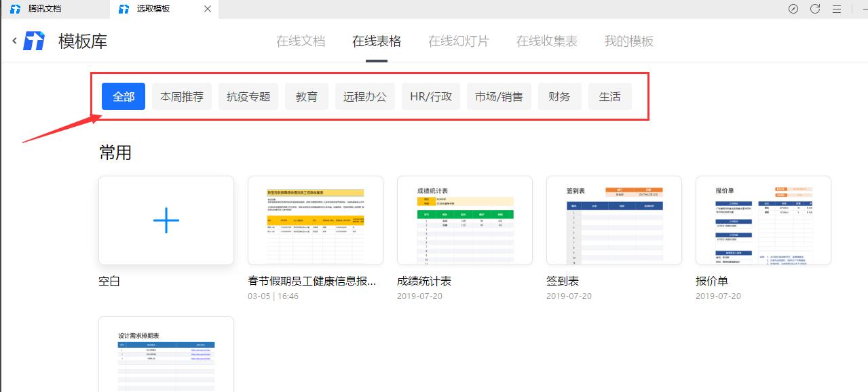
Task: Click the back arrow next to 模板库 title
Action: [13, 41]
